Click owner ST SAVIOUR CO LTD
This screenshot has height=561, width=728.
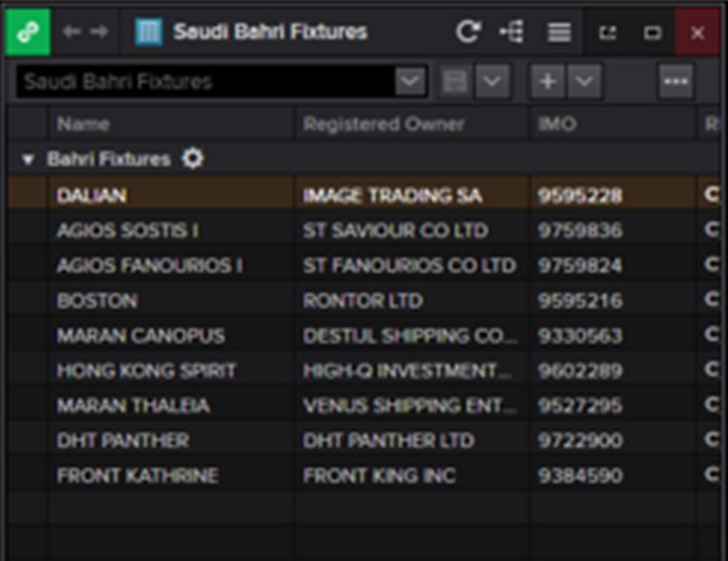pos(396,230)
